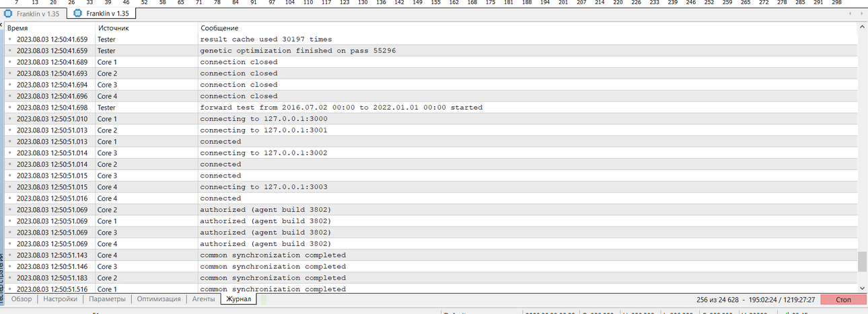The width and height of the screenshot is (868, 314).
Task: Click timestamp 2023.08.03 12:50:51.146
Action: (x=52, y=267)
